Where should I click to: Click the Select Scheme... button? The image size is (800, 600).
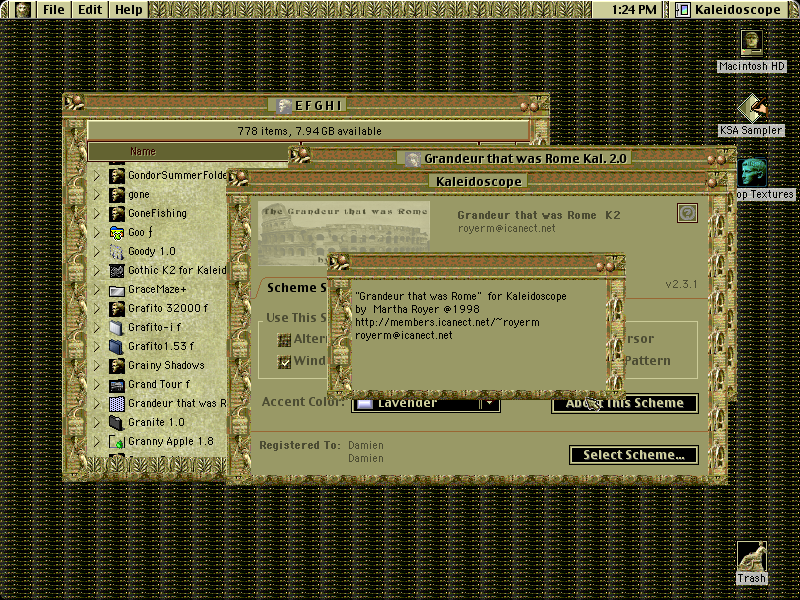(x=634, y=455)
